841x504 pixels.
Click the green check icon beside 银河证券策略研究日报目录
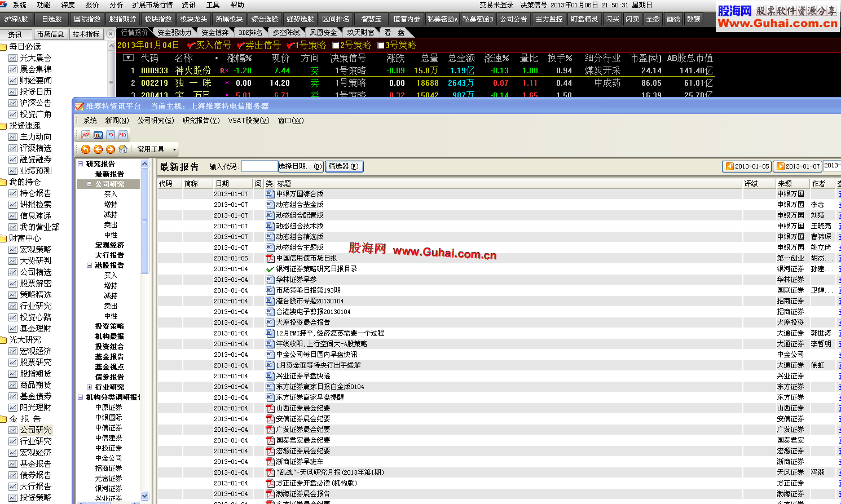click(x=270, y=269)
